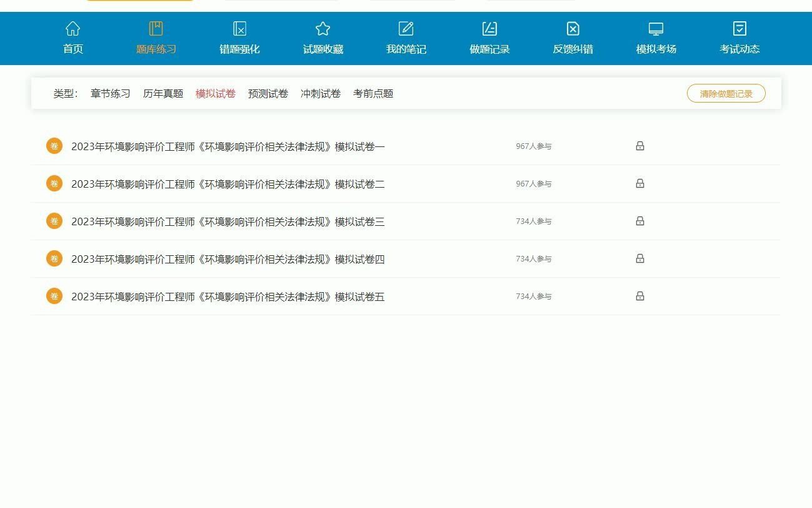Image resolution: width=812 pixels, height=508 pixels.
Task: Open 2023年环境影响评价工程师 模拟试卷四
Action: pyautogui.click(x=228, y=259)
